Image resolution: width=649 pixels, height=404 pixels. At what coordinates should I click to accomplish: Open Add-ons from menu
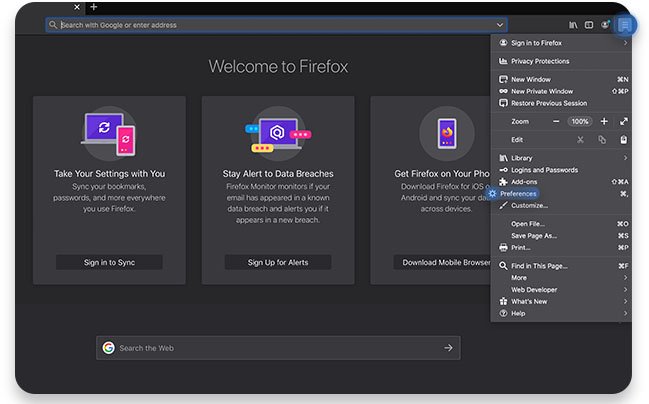(561, 182)
